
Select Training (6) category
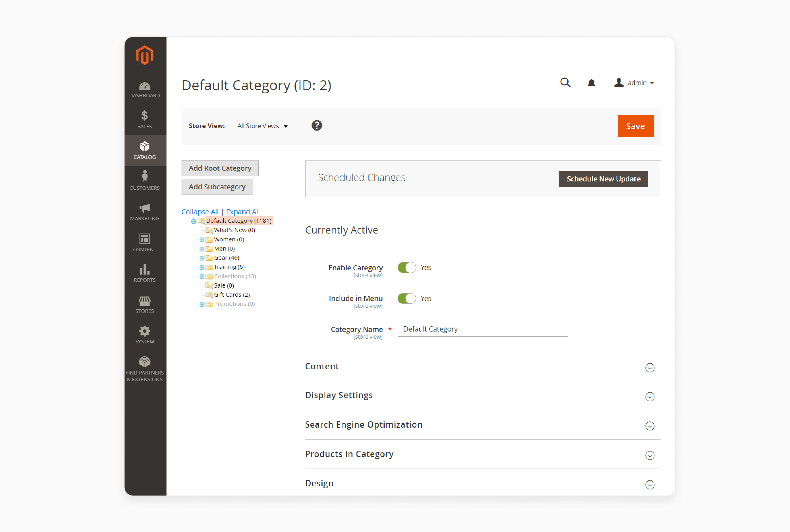(x=229, y=267)
